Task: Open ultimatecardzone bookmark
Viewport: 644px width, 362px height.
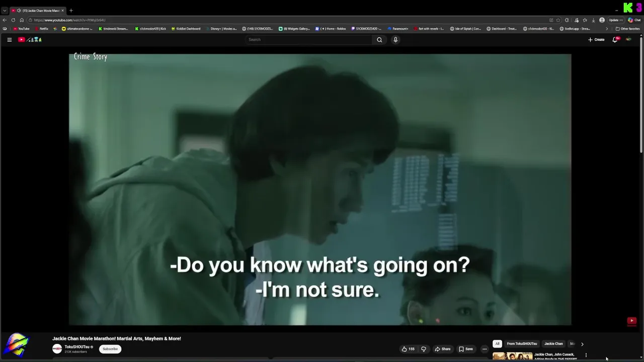Action: pos(77,29)
